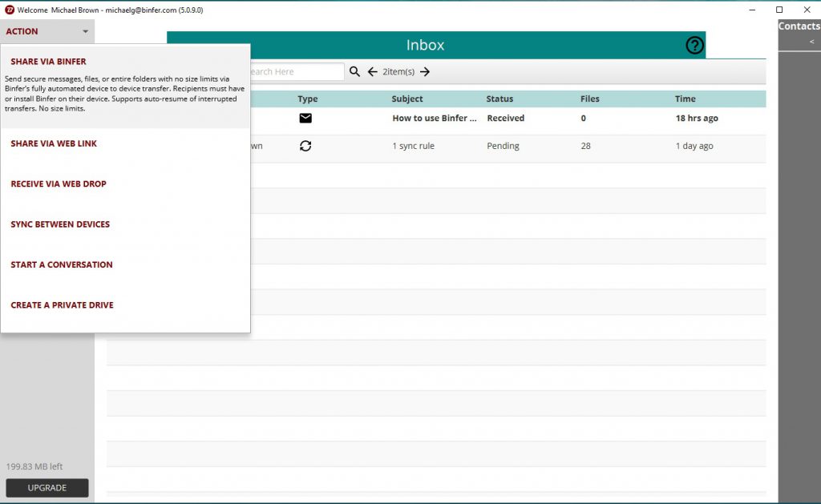The image size is (821, 504).
Task: Click the envelope message type icon
Action: (305, 119)
